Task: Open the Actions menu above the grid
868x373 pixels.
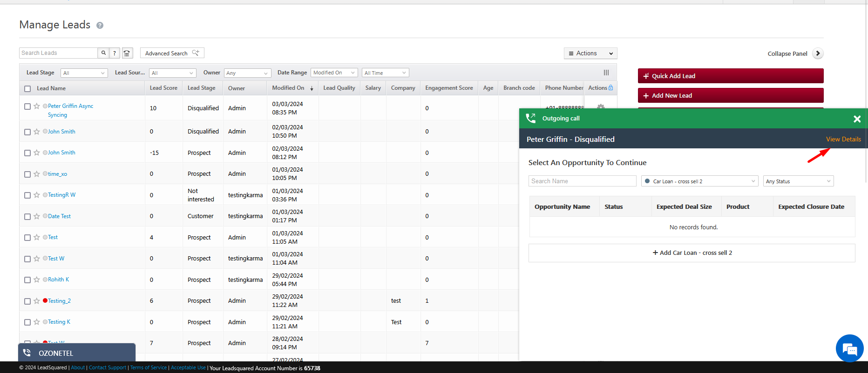Action: (590, 53)
